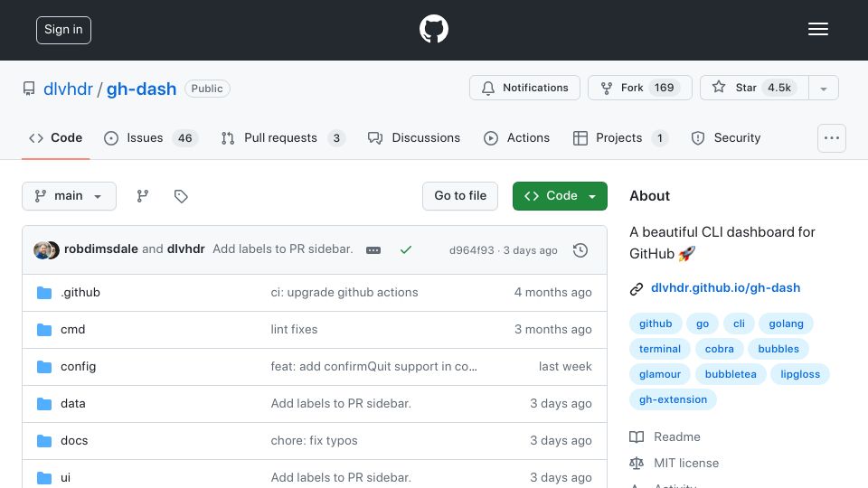
Task: Click the gh-extension topic tag
Action: [x=673, y=400]
